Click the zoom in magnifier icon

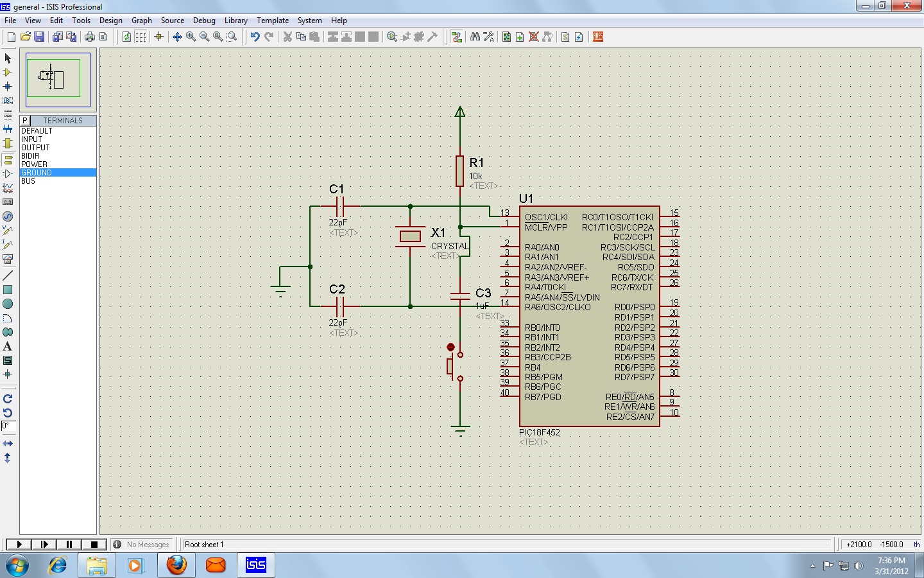191,37
